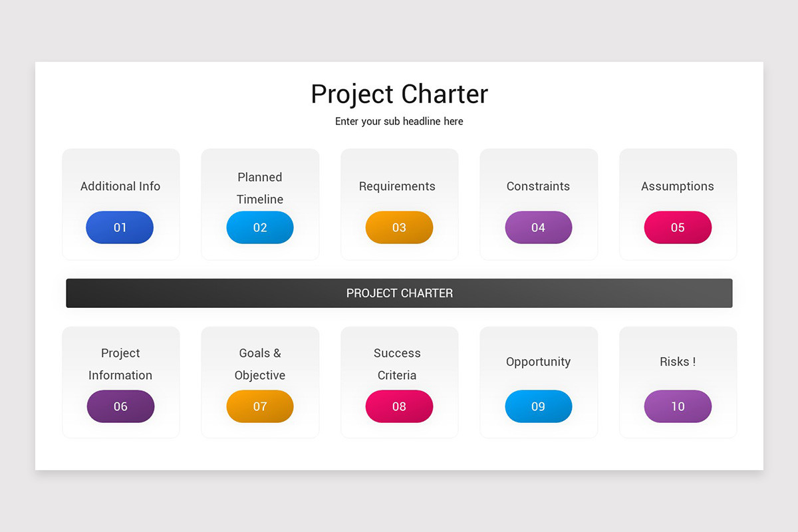Click the orange 03 pill button

point(399,227)
